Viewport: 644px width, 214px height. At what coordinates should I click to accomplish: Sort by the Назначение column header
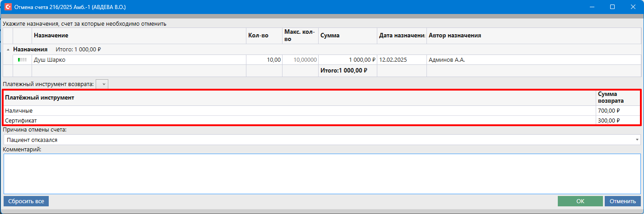tap(51, 36)
